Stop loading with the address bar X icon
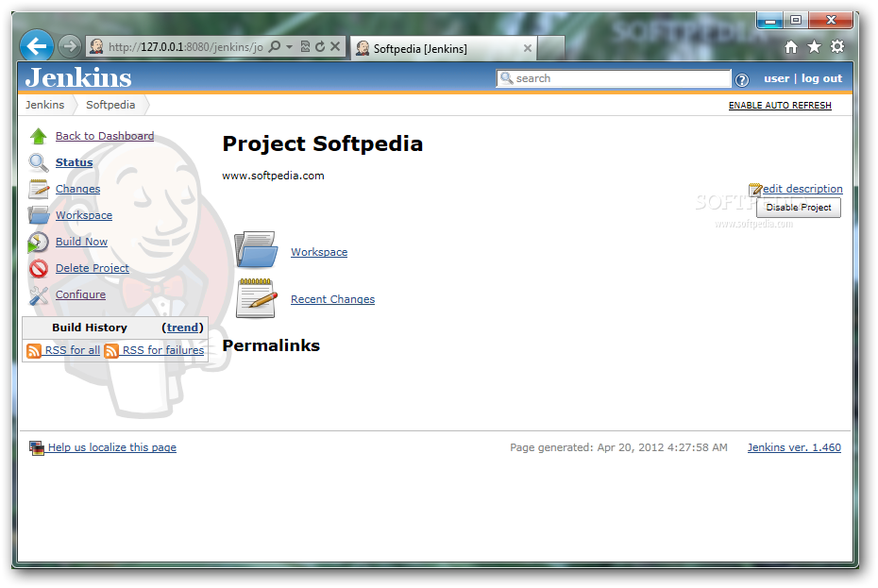This screenshot has width=878, height=588. (335, 46)
